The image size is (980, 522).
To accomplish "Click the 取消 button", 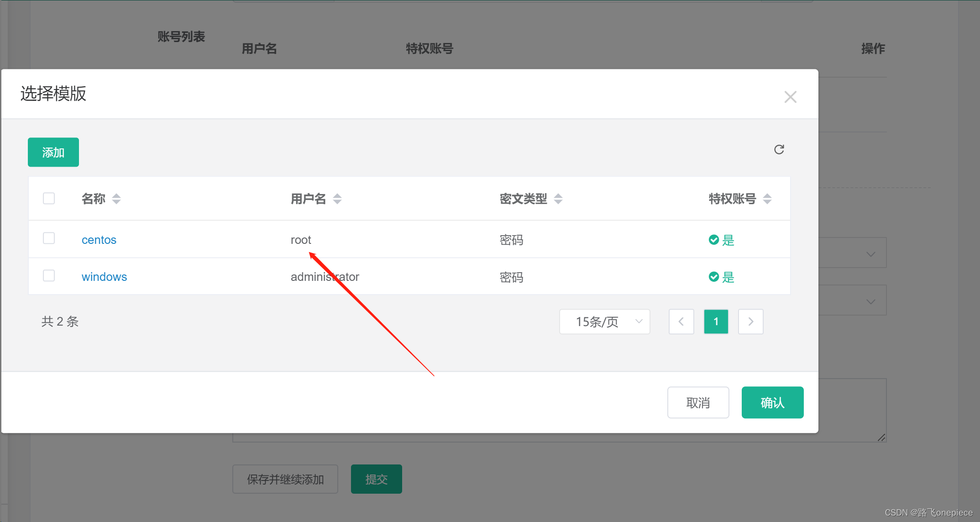I will pos(698,402).
